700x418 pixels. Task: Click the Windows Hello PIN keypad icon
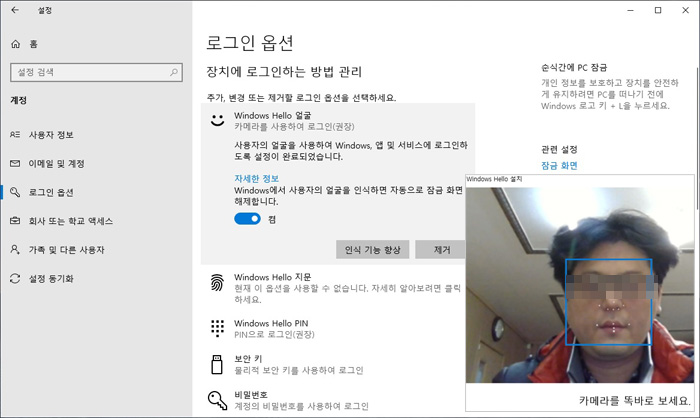217,328
